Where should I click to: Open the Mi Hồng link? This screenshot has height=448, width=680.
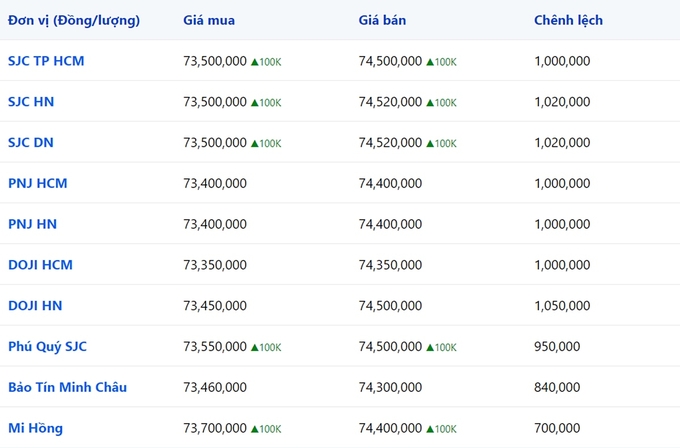pos(36,428)
